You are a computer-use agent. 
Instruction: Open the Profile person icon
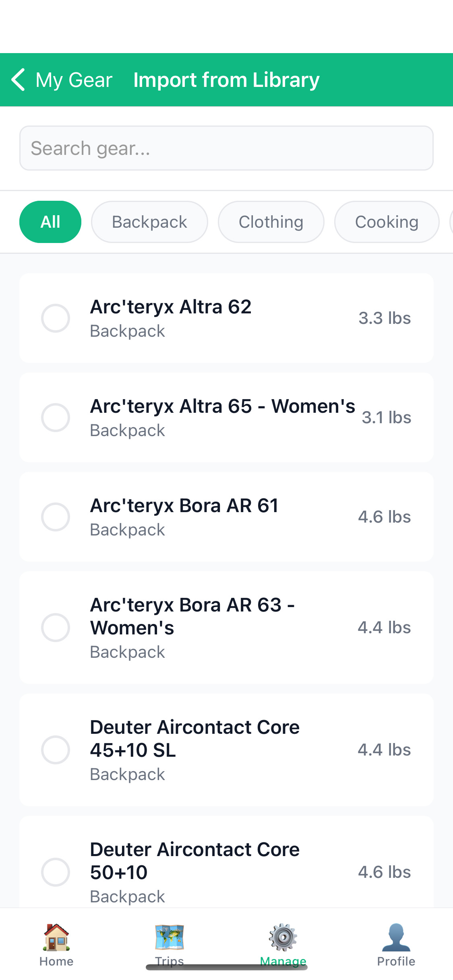coord(396,937)
